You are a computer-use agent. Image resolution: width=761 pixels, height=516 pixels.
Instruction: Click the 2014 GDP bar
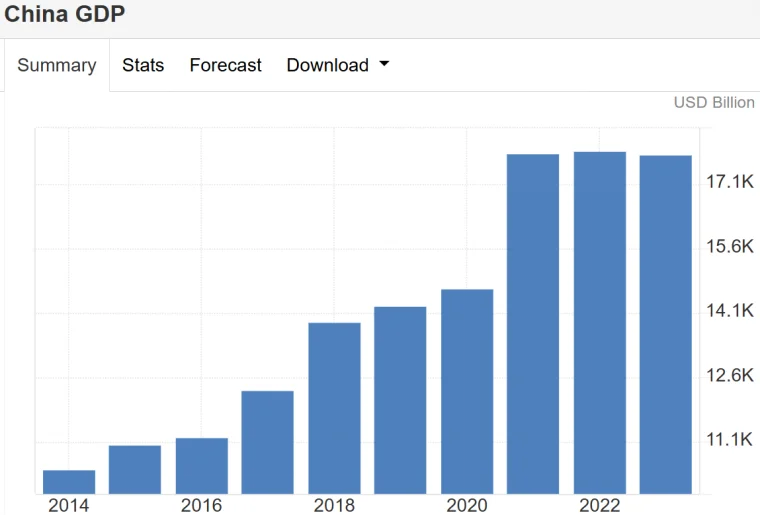coord(69,482)
